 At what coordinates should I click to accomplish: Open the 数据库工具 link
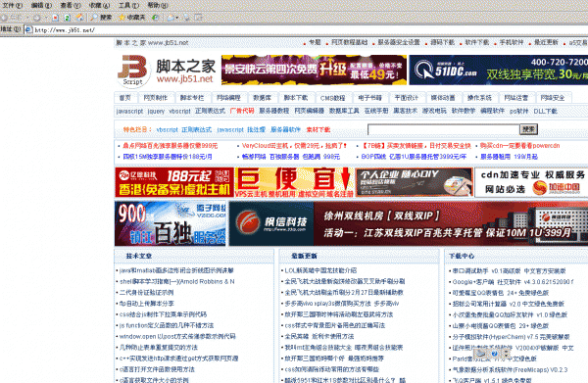click(344, 111)
